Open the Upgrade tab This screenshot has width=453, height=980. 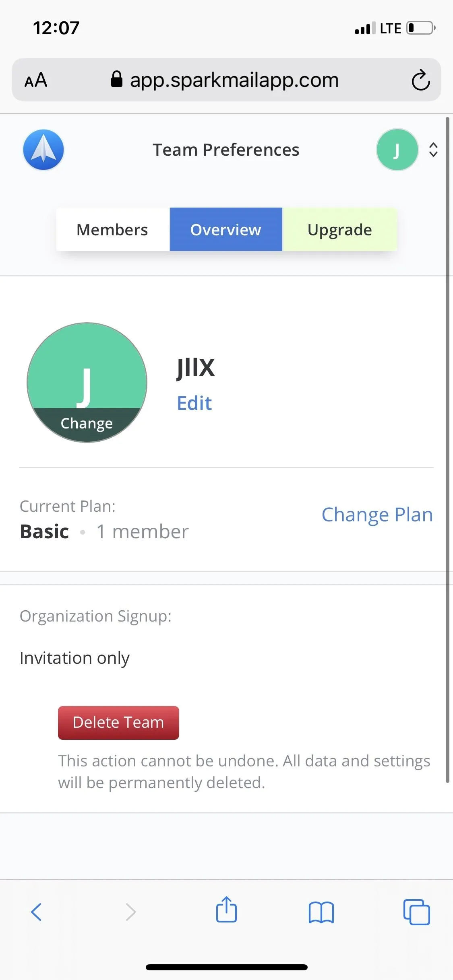[340, 229]
